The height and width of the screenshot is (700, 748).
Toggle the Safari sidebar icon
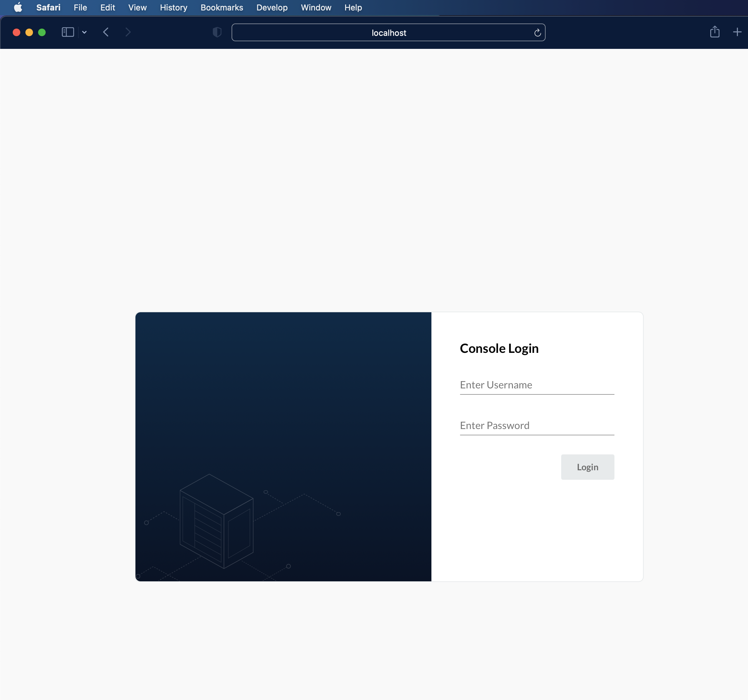pyautogui.click(x=68, y=32)
